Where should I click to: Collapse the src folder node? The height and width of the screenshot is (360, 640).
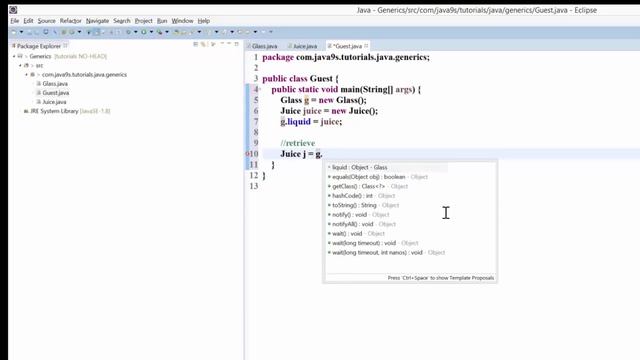(x=20, y=65)
